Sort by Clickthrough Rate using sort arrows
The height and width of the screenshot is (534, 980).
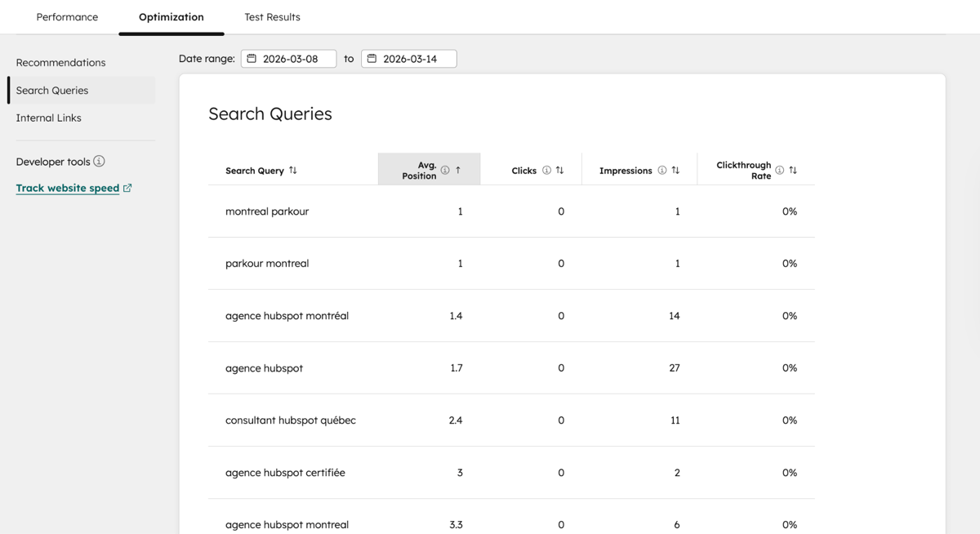point(793,170)
